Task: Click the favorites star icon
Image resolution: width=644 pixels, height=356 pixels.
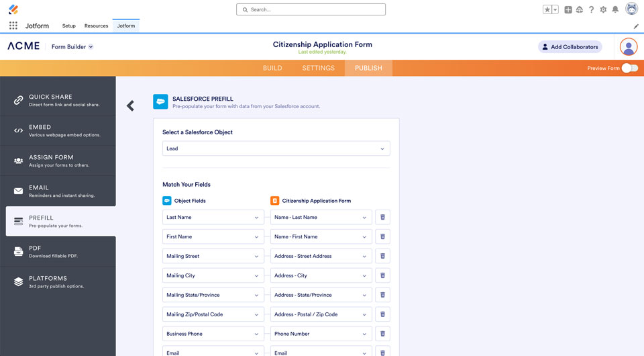Action: (x=547, y=9)
